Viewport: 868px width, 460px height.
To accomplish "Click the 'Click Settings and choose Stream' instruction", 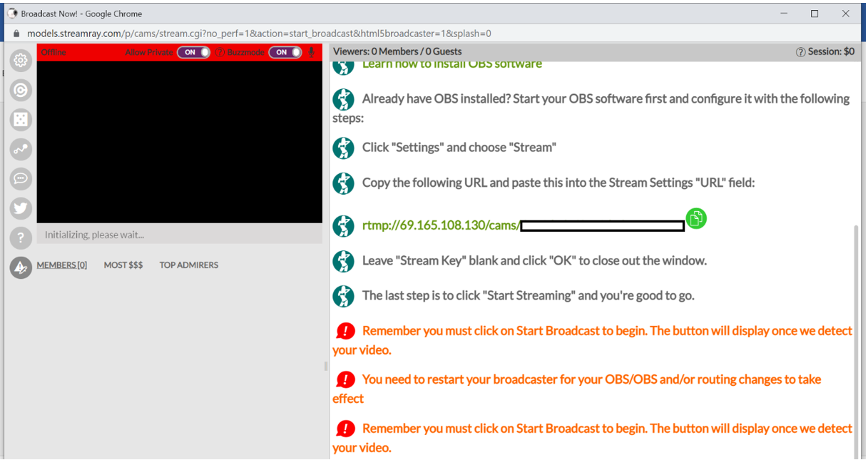I will [459, 148].
